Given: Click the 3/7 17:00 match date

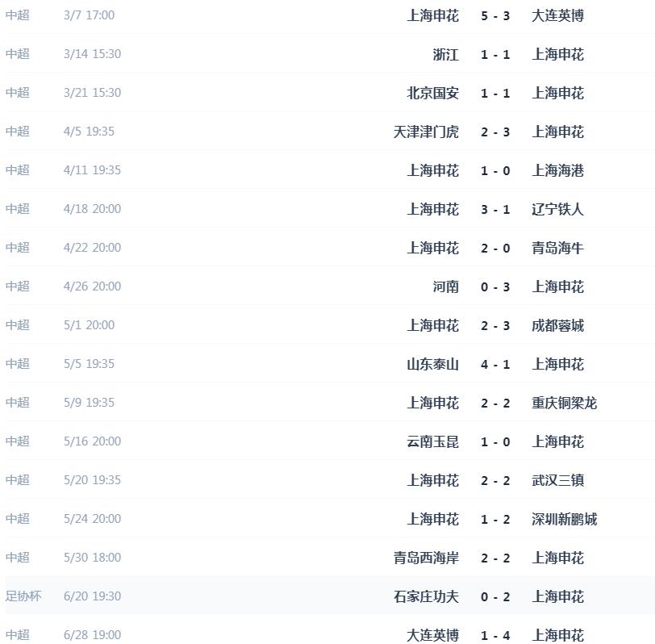Looking at the screenshot, I should [89, 15].
